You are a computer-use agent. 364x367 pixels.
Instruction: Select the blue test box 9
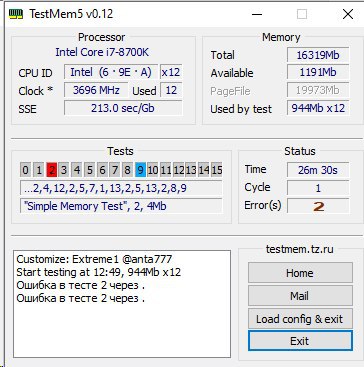(140, 170)
